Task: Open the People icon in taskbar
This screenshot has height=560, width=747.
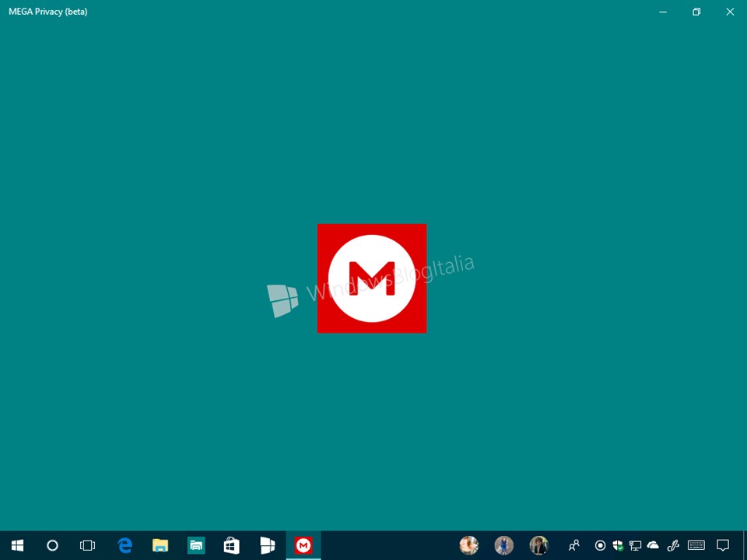Action: (x=574, y=545)
